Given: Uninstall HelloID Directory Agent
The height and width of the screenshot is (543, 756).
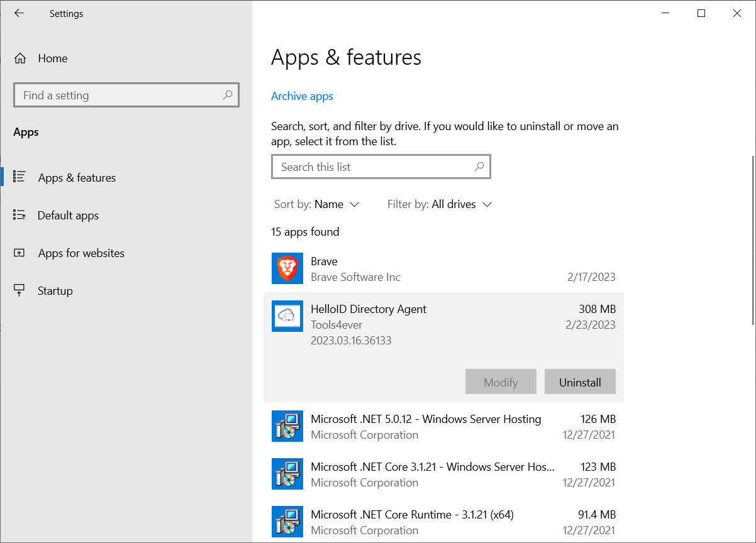Looking at the screenshot, I should coord(580,381).
